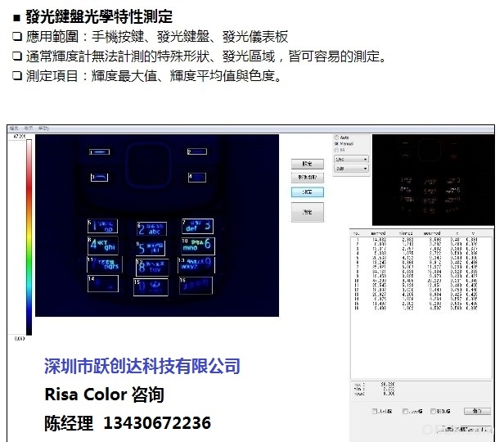Image resolution: width=504 pixels, height=442 pixels.
Task: Click the maximum value above the color scale
Action: (x=20, y=137)
